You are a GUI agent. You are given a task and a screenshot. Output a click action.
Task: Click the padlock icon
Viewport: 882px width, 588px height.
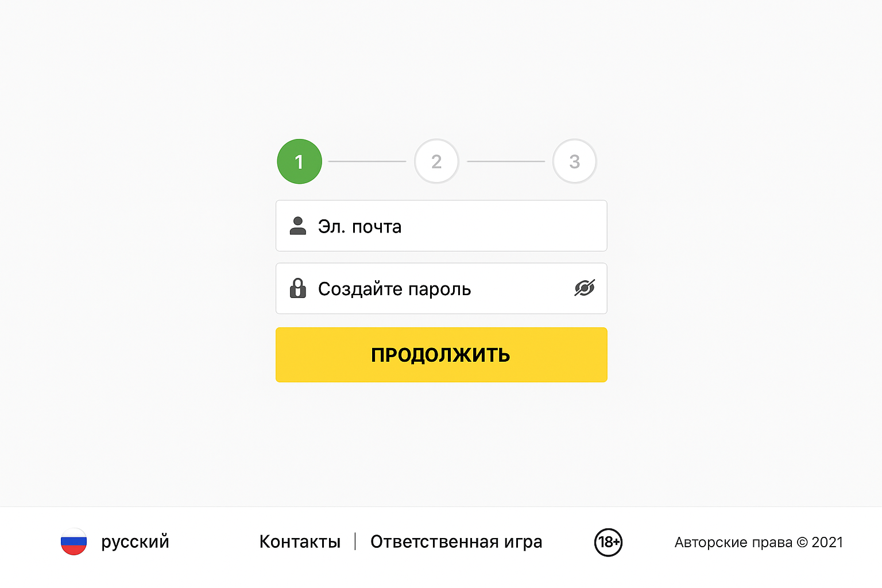(x=298, y=288)
